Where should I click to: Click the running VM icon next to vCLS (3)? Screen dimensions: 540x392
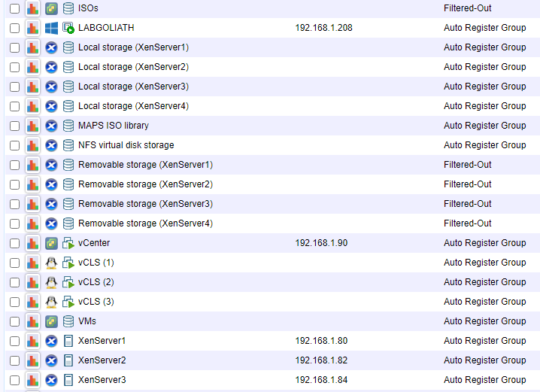tap(68, 302)
